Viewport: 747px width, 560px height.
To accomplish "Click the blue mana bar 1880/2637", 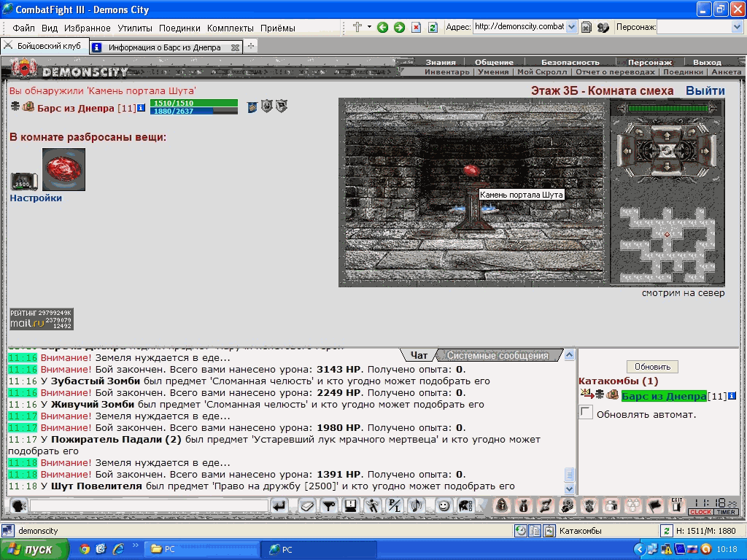I will click(x=194, y=111).
